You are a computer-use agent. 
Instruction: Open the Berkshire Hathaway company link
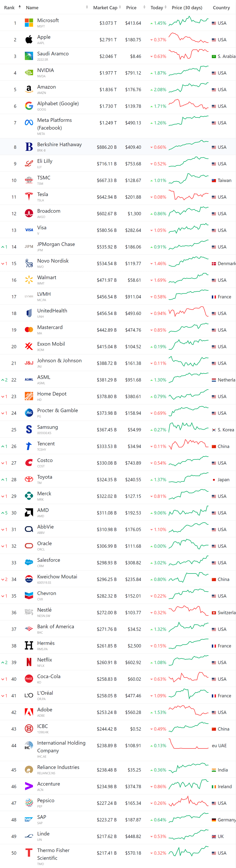[59, 144]
